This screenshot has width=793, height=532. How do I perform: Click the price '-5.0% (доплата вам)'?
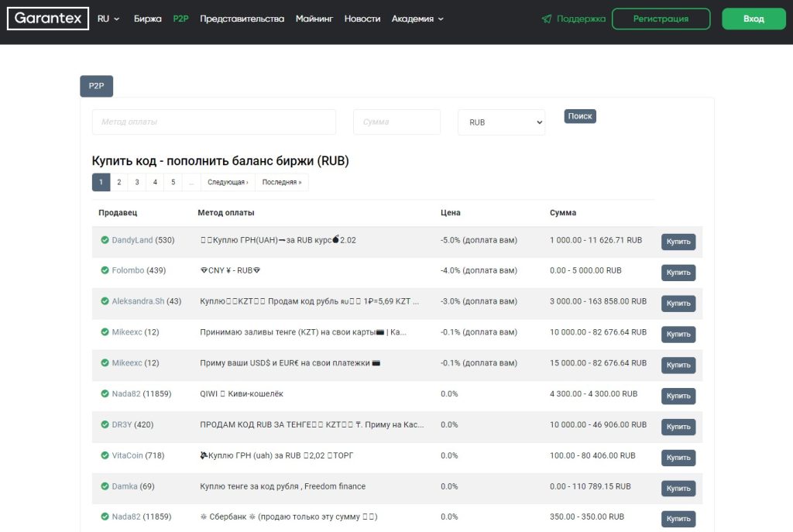pos(479,240)
